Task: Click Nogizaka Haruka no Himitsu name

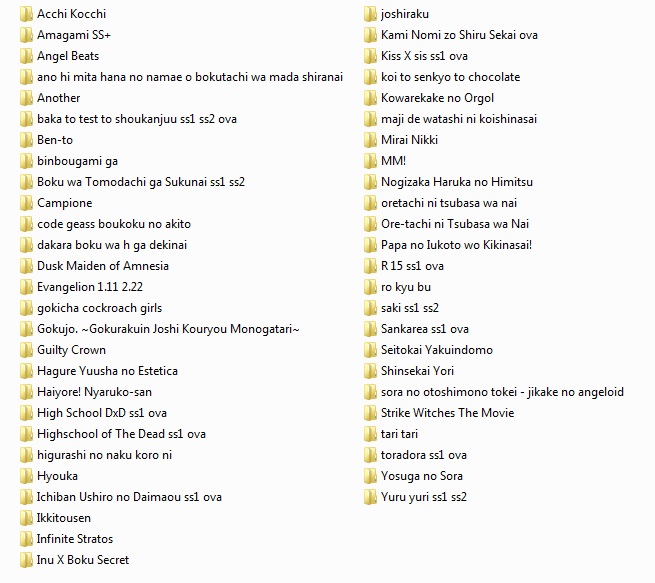Action: [x=457, y=182]
